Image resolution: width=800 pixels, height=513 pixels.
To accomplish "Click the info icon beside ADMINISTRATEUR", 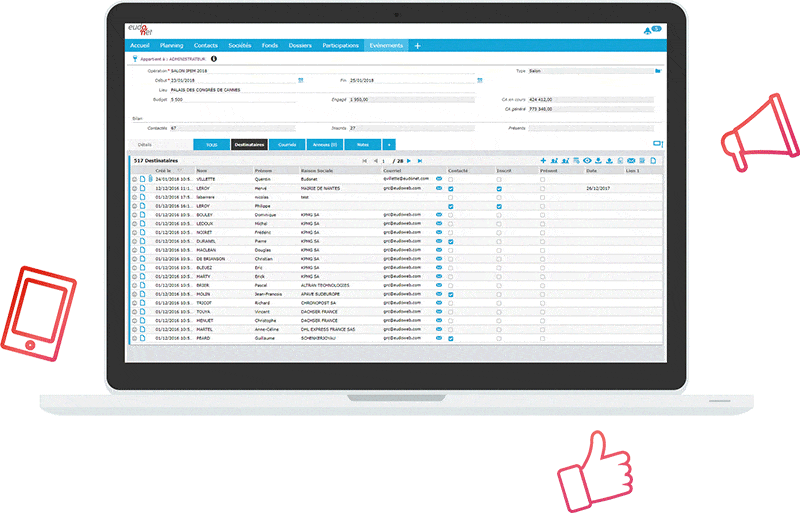I will coord(214,59).
